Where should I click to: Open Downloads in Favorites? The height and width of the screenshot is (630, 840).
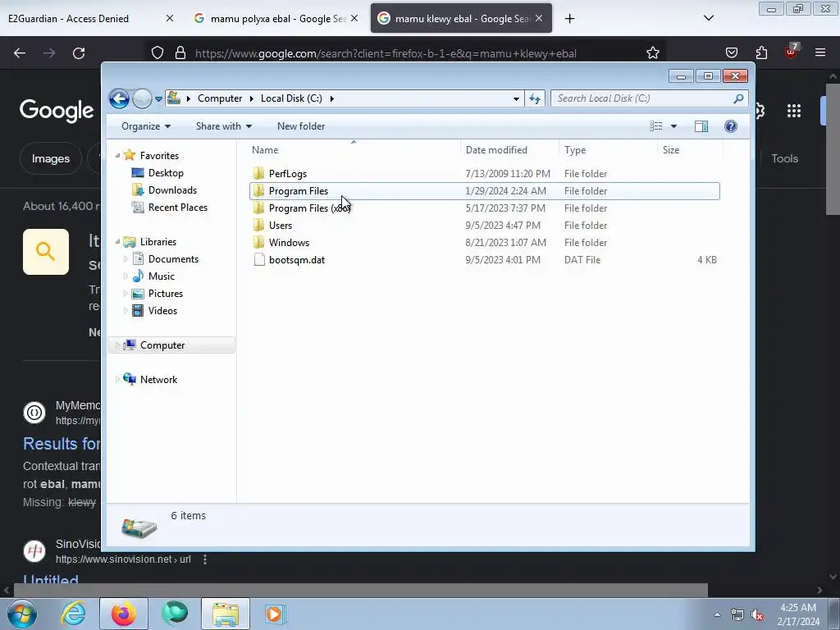coord(172,190)
